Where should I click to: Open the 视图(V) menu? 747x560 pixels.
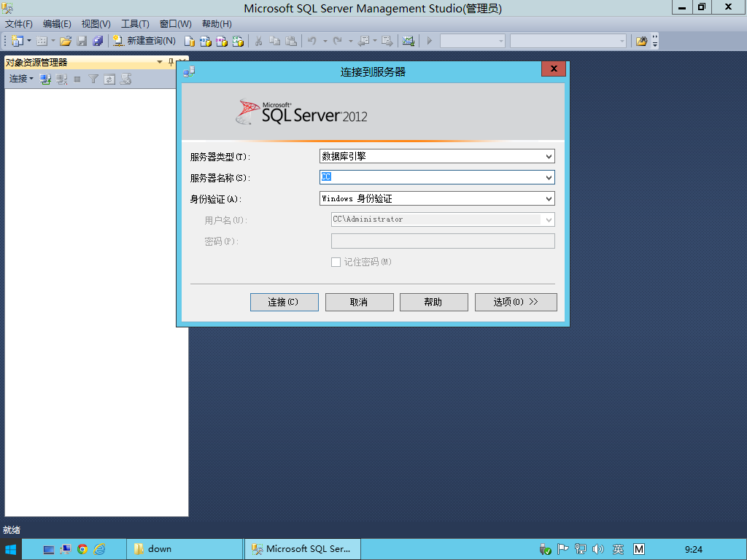coord(96,24)
